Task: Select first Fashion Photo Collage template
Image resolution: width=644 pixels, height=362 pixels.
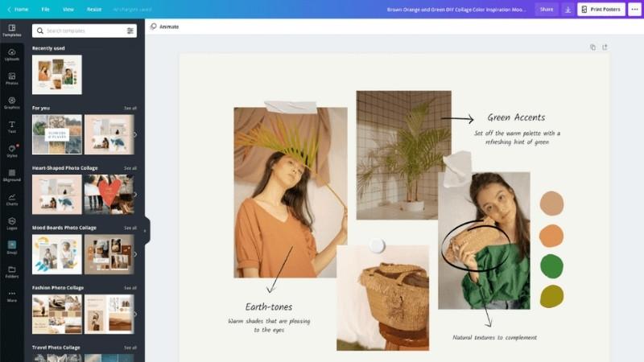Action: point(57,315)
